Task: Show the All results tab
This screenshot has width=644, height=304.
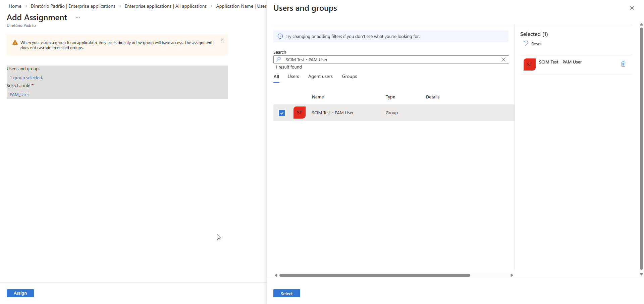Action: click(276, 77)
